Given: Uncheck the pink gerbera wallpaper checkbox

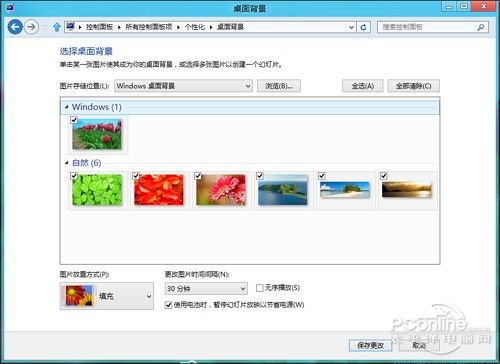Looking at the screenshot, I should click(x=198, y=176).
